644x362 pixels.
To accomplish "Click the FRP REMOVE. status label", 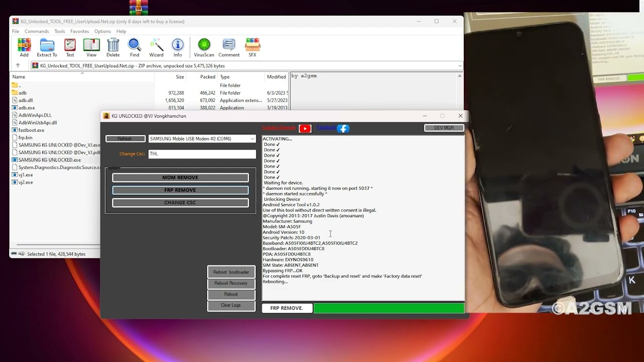I will (287, 308).
